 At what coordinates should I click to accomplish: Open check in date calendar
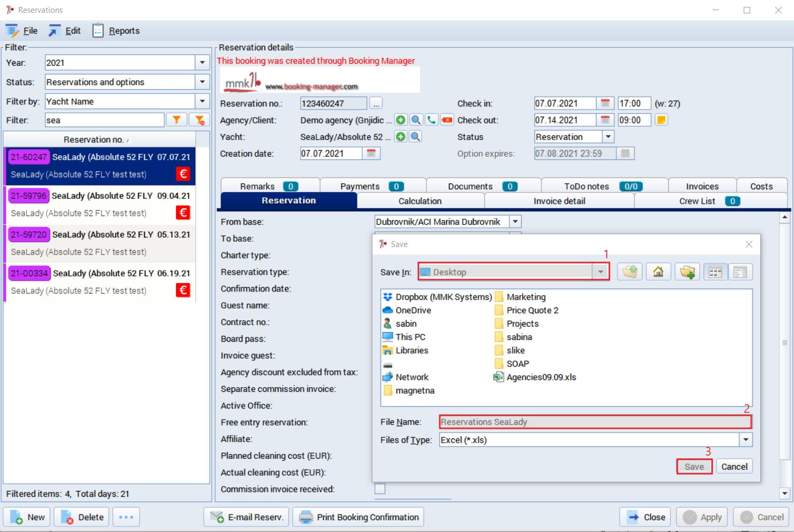[605, 103]
